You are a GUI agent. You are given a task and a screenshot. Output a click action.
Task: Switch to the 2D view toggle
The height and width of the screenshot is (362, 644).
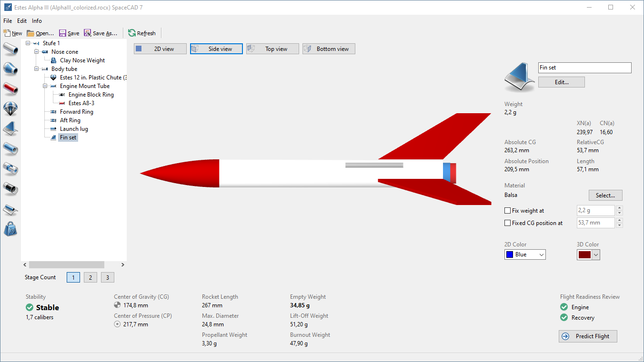pyautogui.click(x=160, y=49)
